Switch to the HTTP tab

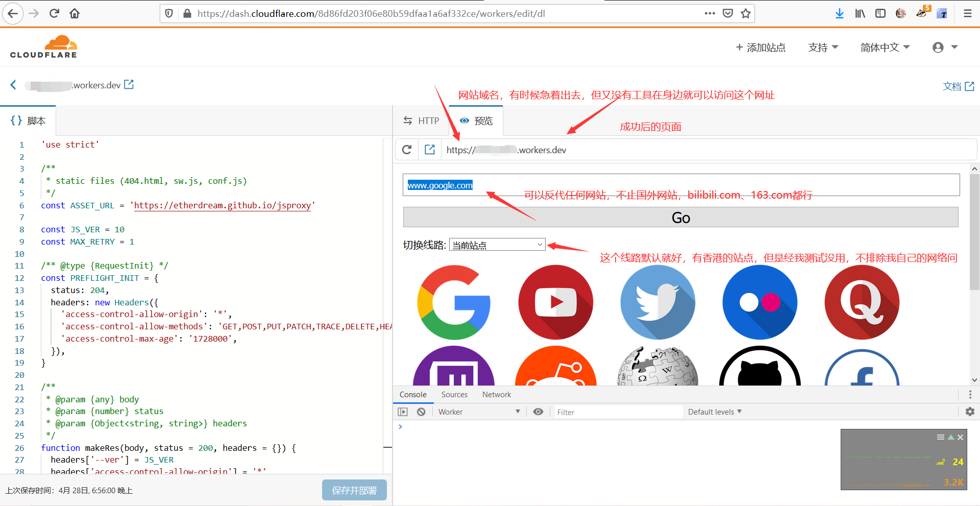pos(421,121)
